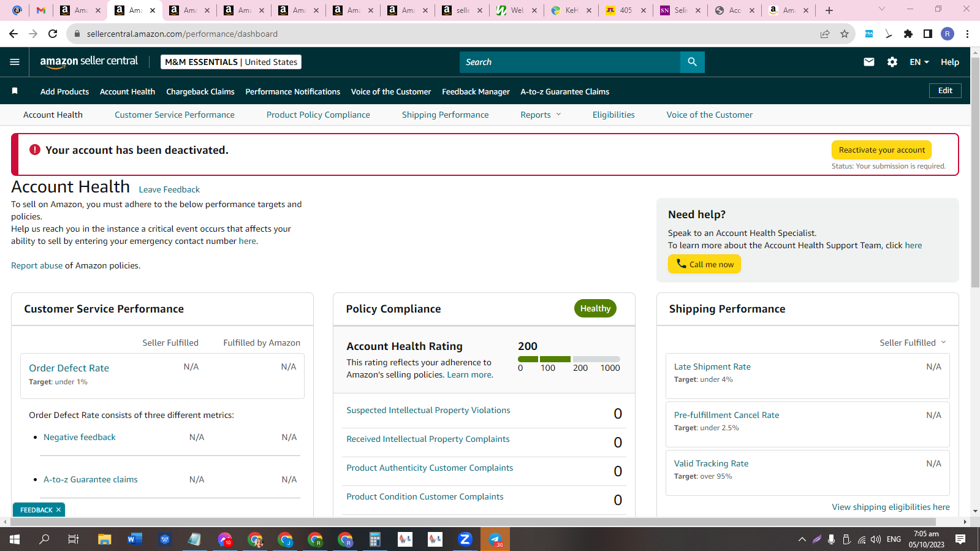Open the Customer Service Performance tab
Image resolution: width=980 pixels, height=551 pixels.
(x=175, y=115)
